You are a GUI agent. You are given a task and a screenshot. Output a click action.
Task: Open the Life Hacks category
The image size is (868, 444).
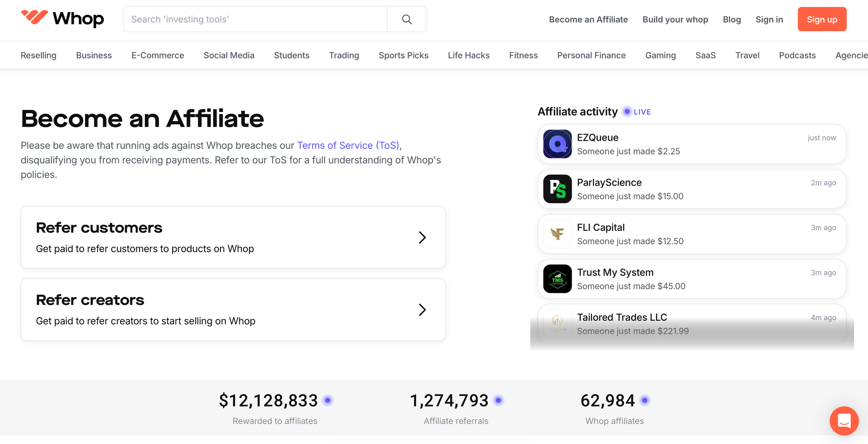tap(469, 55)
